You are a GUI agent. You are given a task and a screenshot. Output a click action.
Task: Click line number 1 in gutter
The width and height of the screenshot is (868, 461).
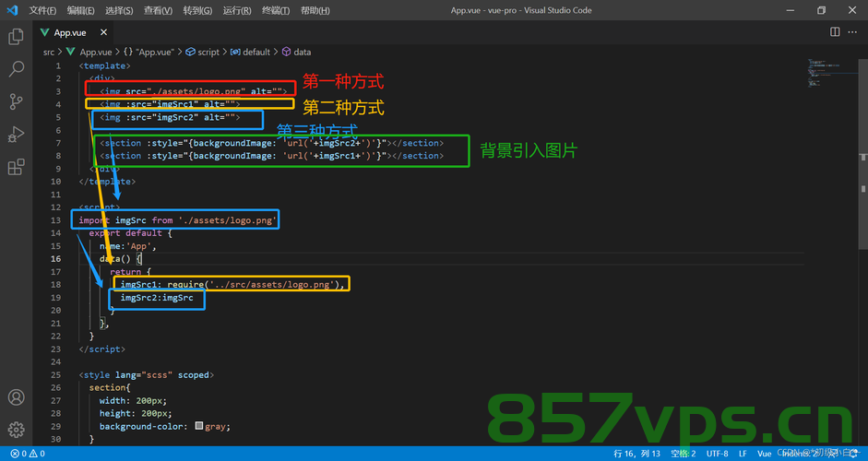click(58, 65)
